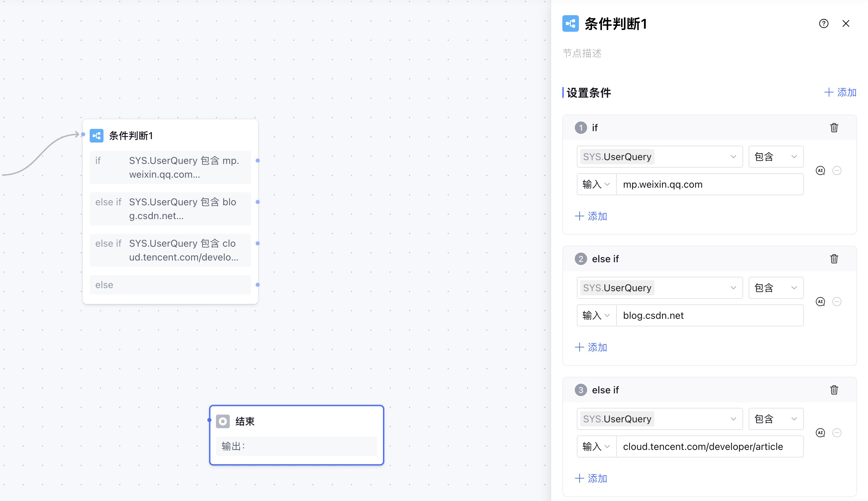Click the top 添加 link next to 设置条件
This screenshot has width=868, height=501.
(840, 92)
